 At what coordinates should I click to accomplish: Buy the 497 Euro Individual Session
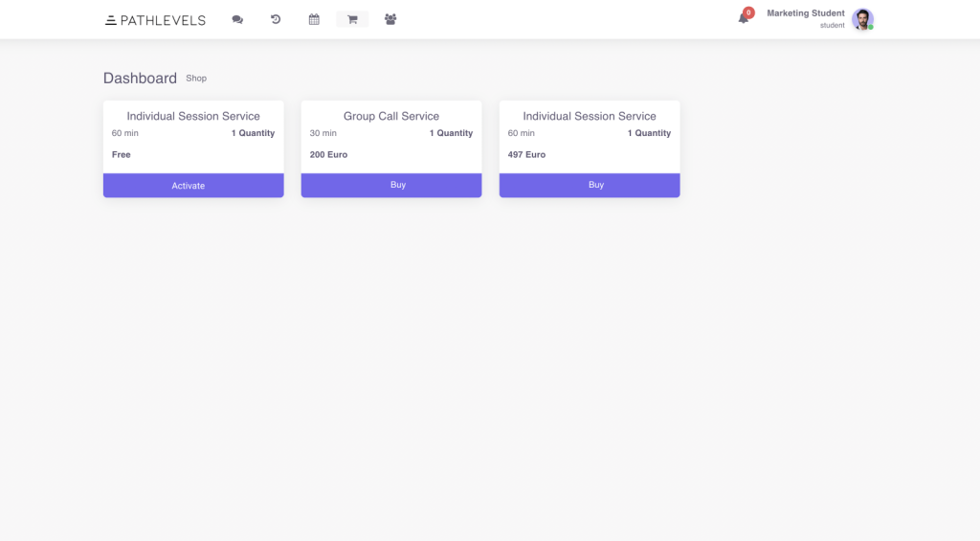[x=590, y=185]
